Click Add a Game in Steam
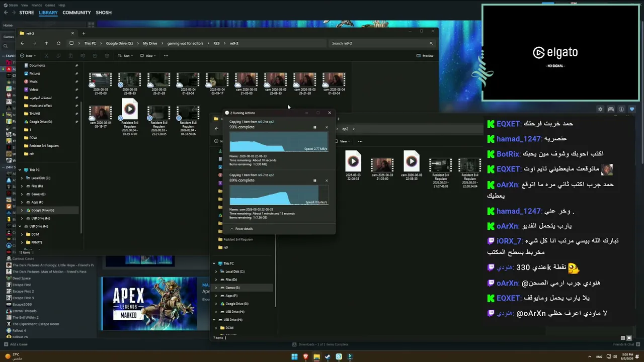The image size is (644, 362). 16,344
